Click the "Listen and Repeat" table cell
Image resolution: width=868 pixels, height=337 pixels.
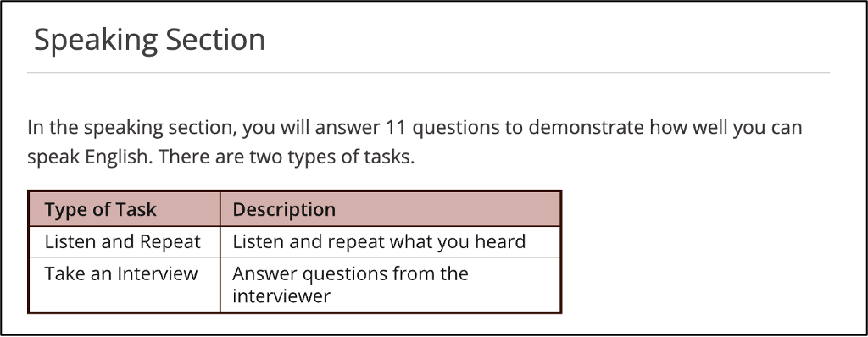124,242
